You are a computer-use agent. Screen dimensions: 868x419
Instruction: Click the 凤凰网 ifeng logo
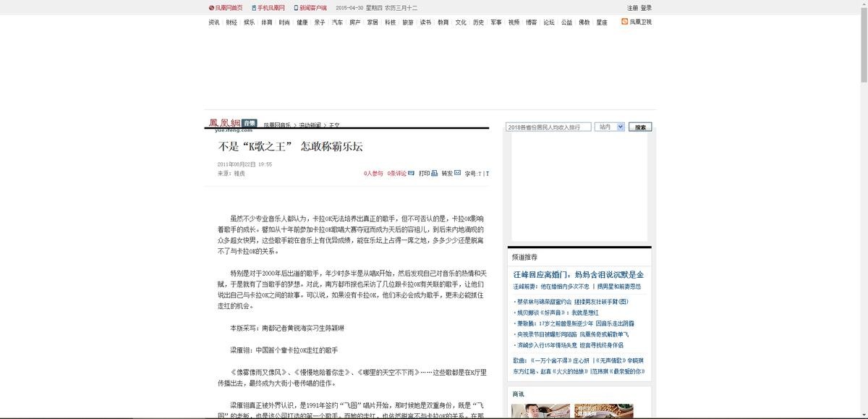(224, 124)
